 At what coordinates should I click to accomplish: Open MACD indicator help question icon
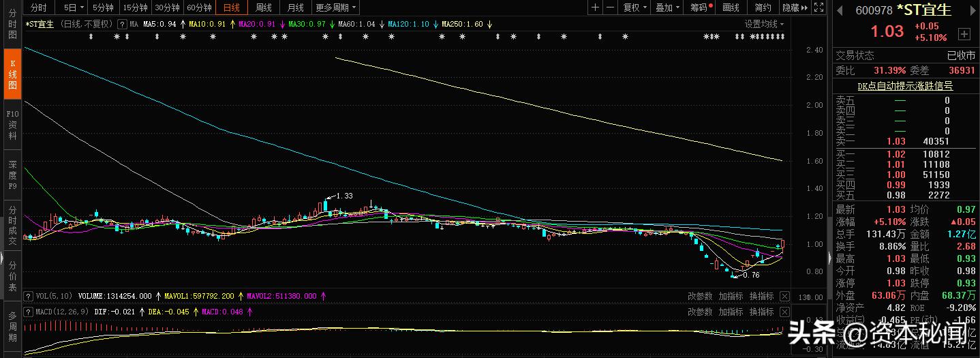point(28,312)
